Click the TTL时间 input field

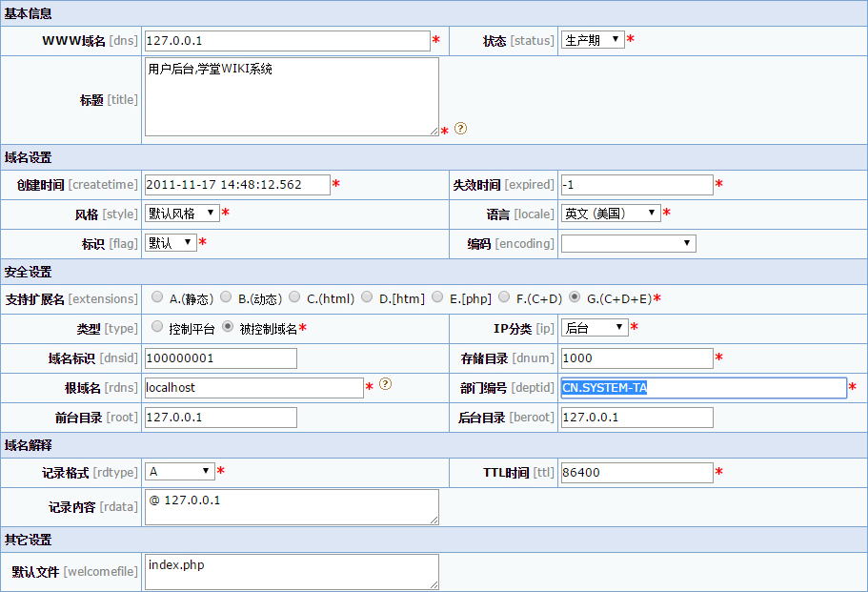(x=636, y=473)
